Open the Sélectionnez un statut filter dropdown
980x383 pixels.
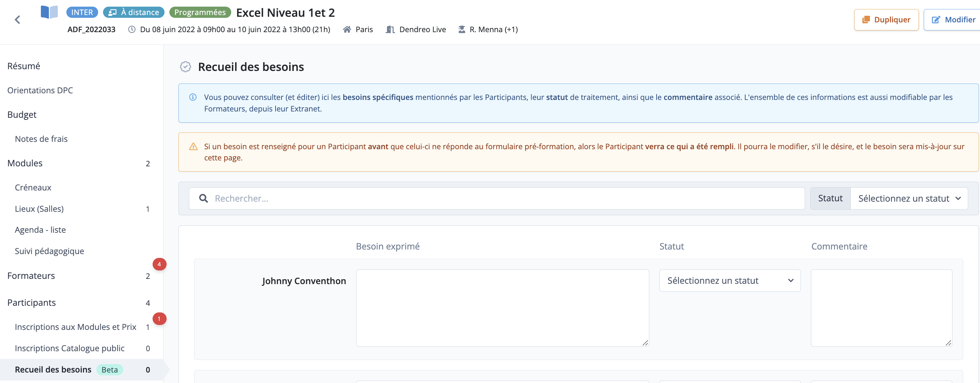(909, 198)
